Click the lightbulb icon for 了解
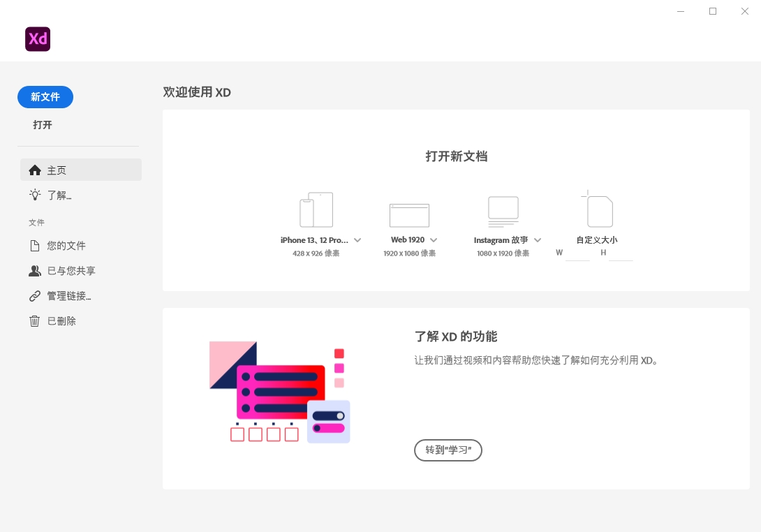Image resolution: width=761 pixels, height=532 pixels. (35, 195)
